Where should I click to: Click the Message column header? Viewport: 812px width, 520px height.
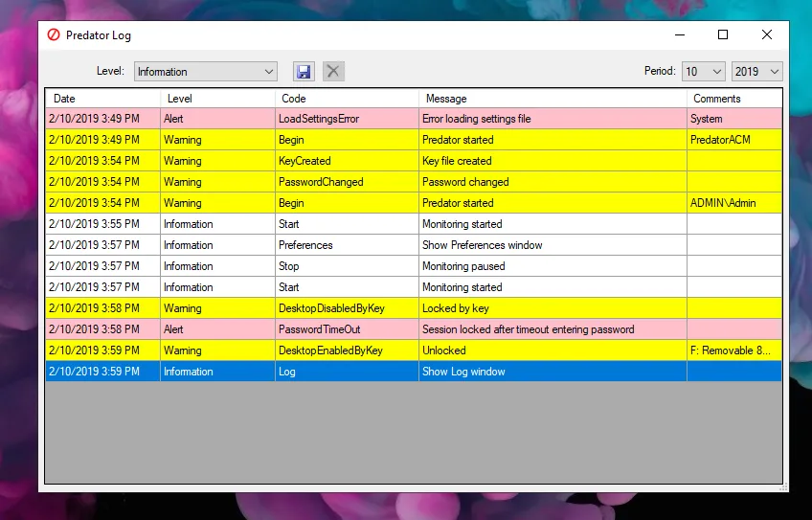point(552,99)
